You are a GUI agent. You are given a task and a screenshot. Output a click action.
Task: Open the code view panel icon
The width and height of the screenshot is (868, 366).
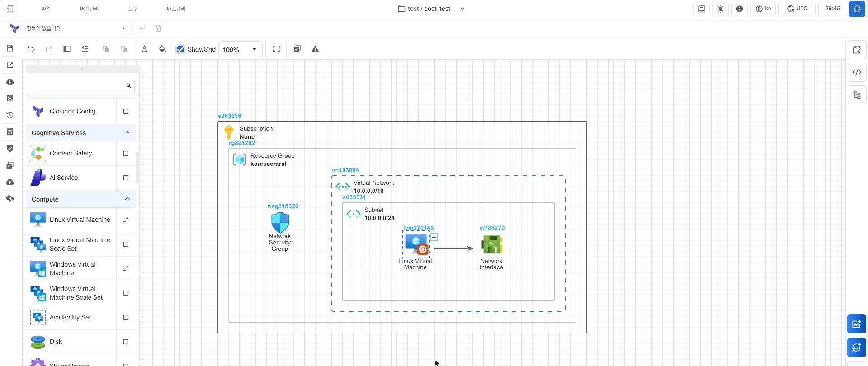[857, 72]
